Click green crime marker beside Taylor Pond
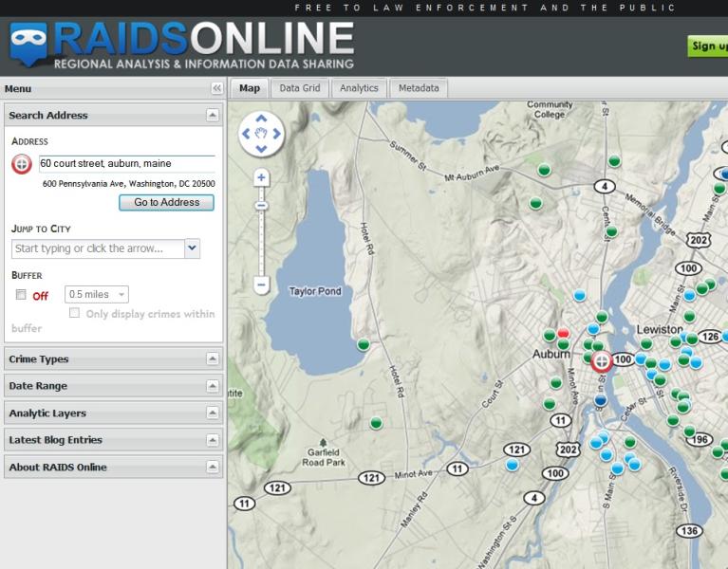The height and width of the screenshot is (569, 728). 364,344
